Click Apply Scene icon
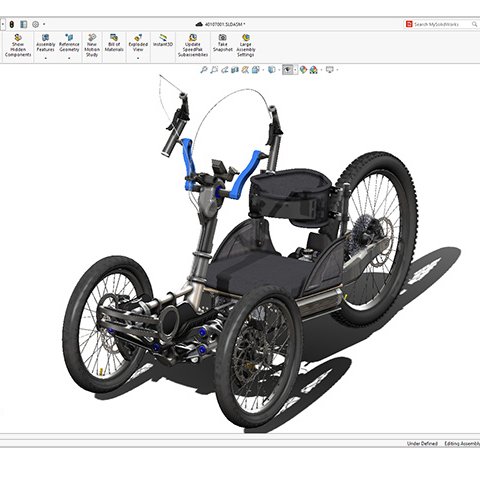This screenshot has height=480, width=480. [314, 70]
